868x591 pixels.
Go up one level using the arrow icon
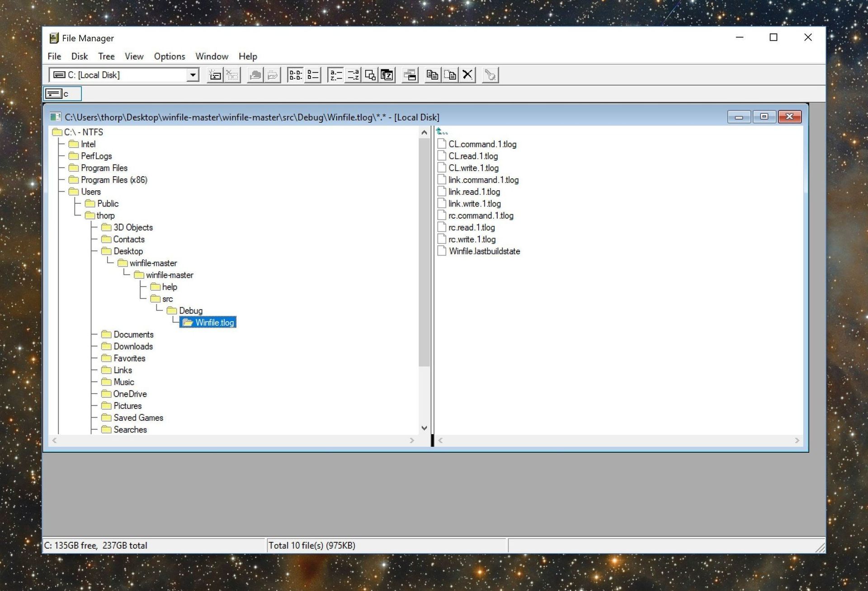[x=442, y=131]
